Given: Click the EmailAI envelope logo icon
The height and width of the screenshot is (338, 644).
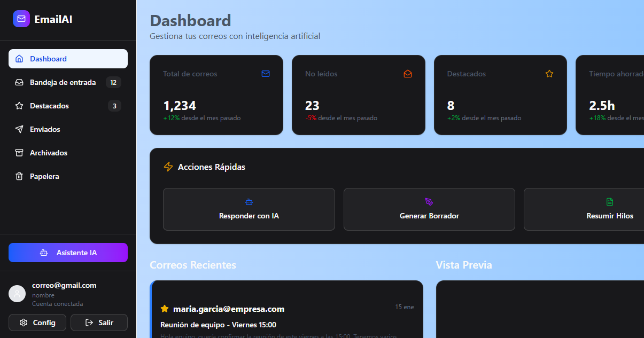Looking at the screenshot, I should (x=21, y=19).
